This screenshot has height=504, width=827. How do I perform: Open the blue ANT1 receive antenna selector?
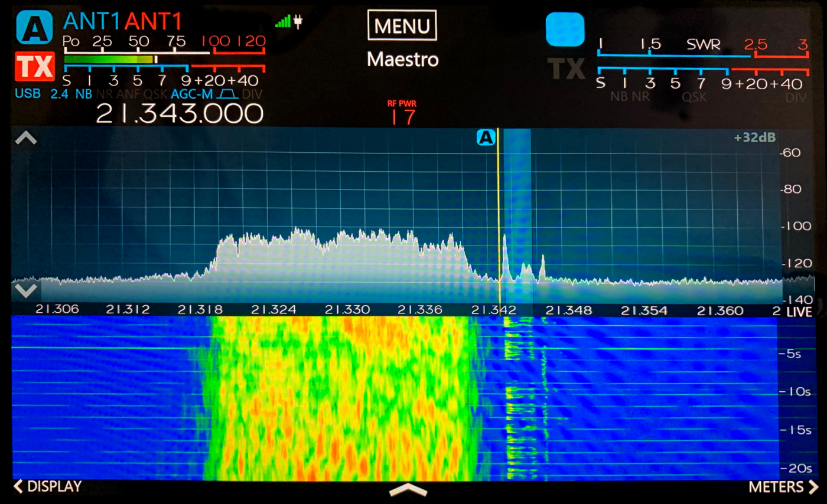(x=92, y=21)
